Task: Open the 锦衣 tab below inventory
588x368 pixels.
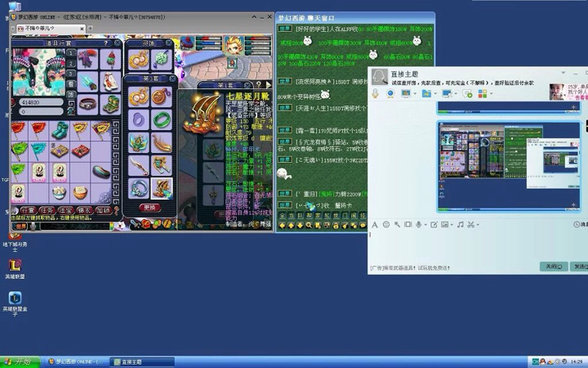Action: 84,210
